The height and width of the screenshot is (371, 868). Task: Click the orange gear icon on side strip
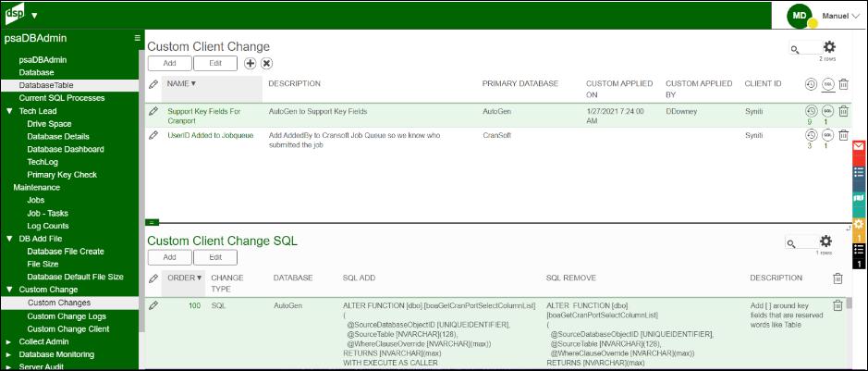pyautogui.click(x=858, y=224)
